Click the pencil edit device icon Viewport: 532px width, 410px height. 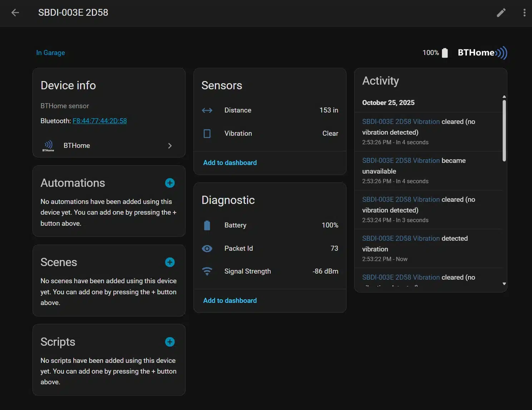click(501, 13)
